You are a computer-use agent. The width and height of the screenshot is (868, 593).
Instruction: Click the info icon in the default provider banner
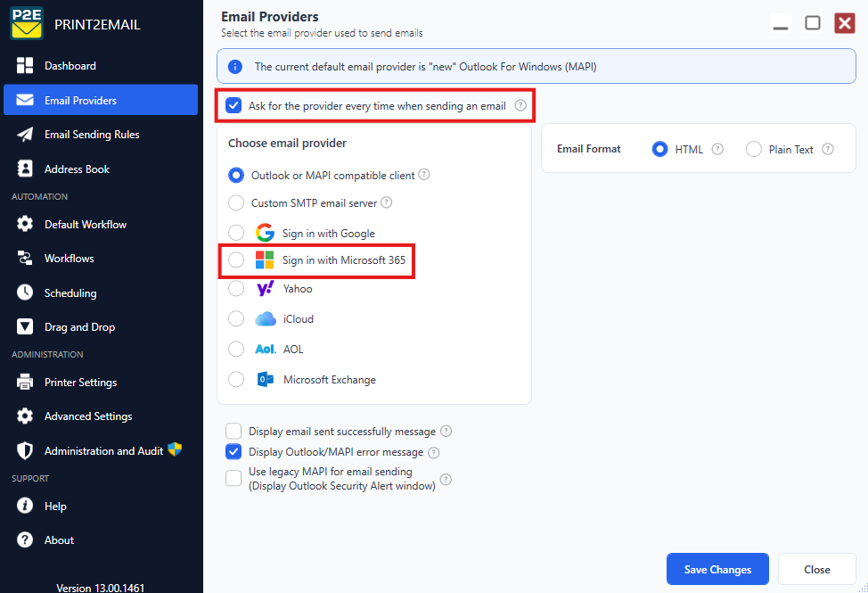(235, 67)
